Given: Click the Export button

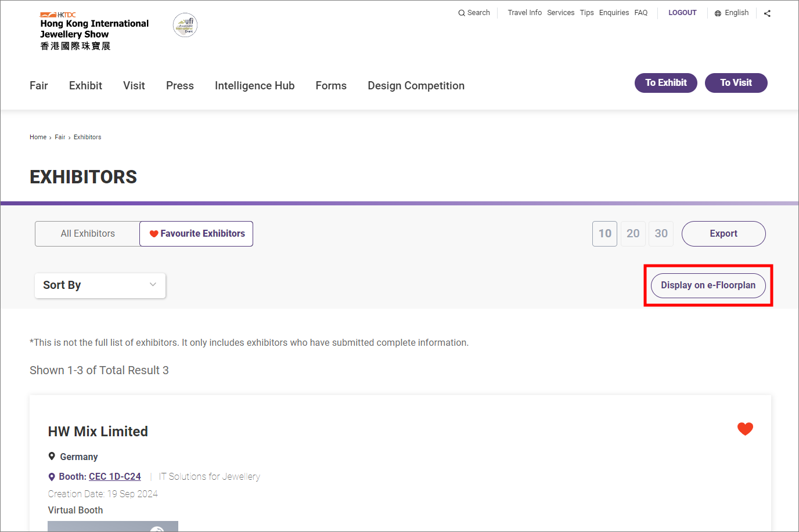Looking at the screenshot, I should [x=724, y=234].
